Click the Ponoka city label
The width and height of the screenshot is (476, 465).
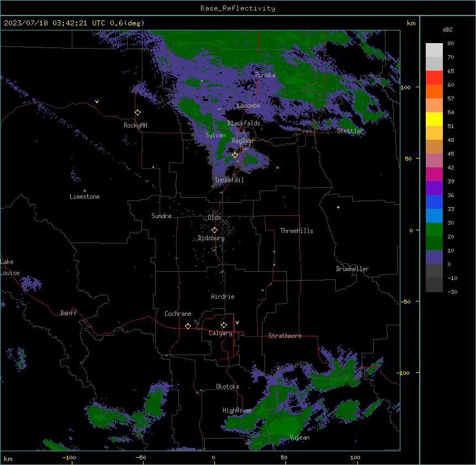click(265, 75)
